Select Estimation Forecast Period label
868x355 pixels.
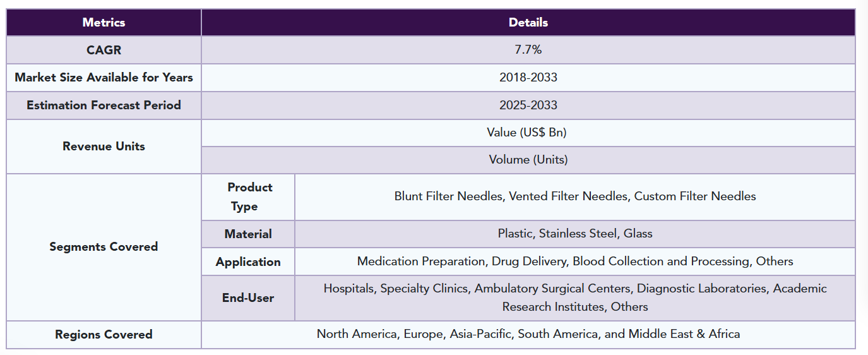click(104, 105)
